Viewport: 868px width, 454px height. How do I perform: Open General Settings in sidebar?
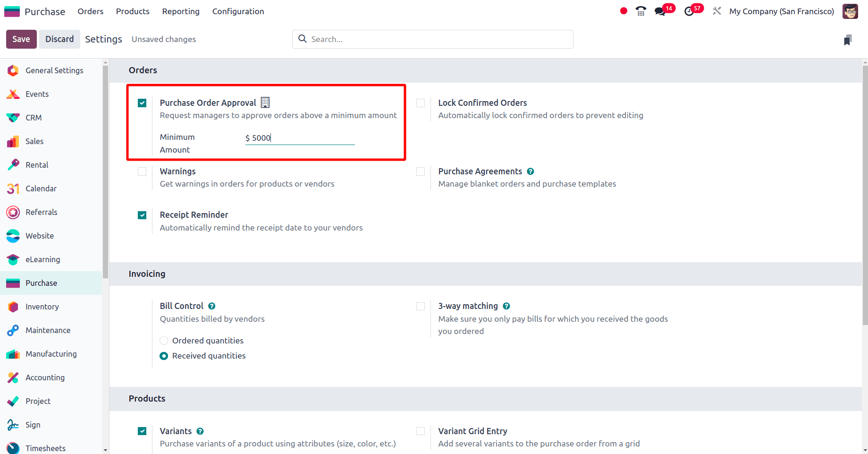51,70
